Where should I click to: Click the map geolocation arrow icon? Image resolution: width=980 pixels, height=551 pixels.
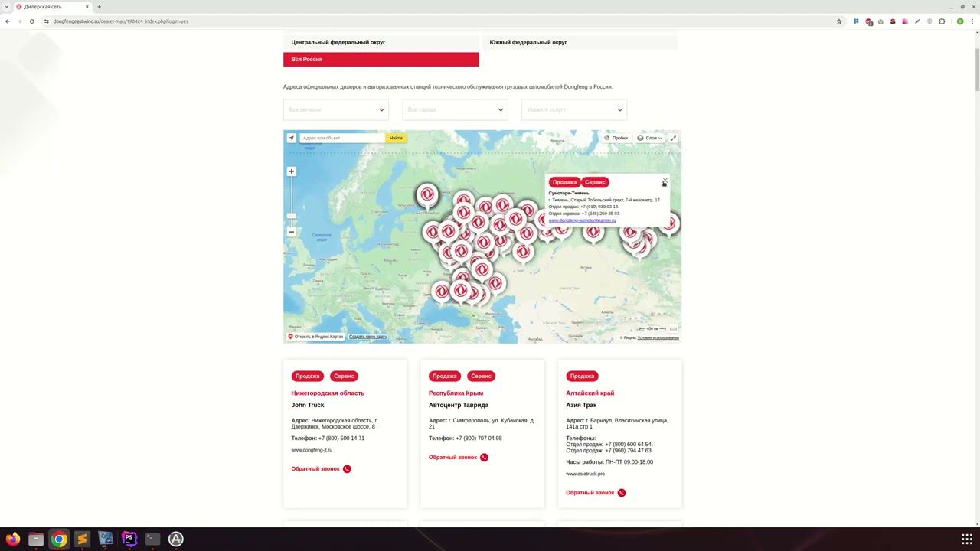(292, 138)
